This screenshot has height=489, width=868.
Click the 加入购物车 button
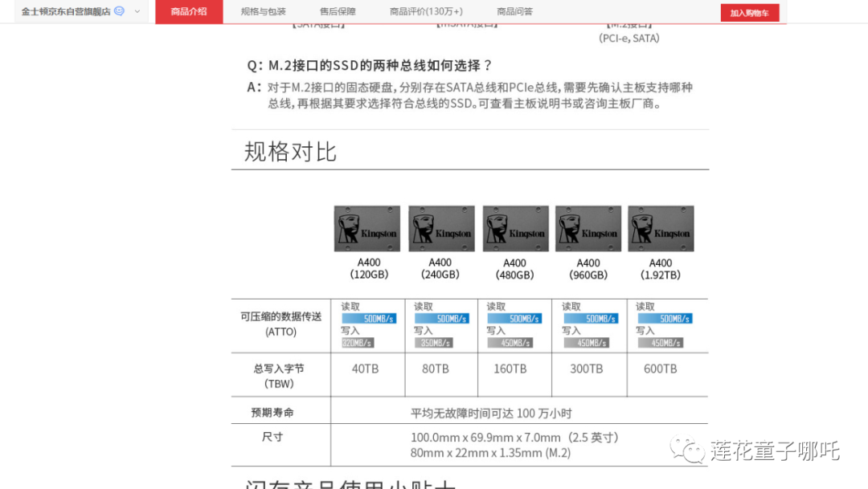pyautogui.click(x=750, y=13)
